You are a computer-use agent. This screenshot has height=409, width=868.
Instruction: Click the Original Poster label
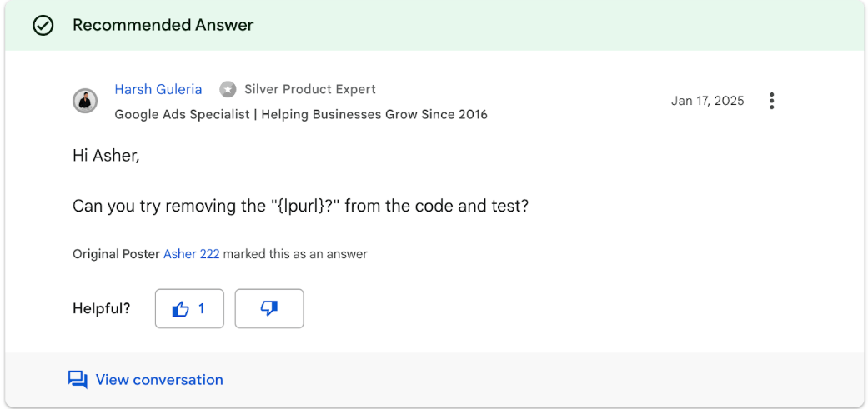(x=116, y=254)
